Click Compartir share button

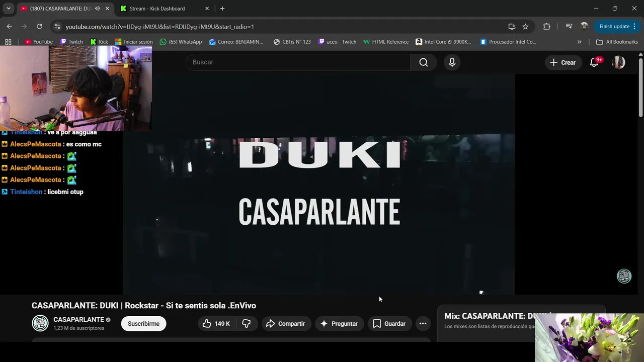pos(286,324)
